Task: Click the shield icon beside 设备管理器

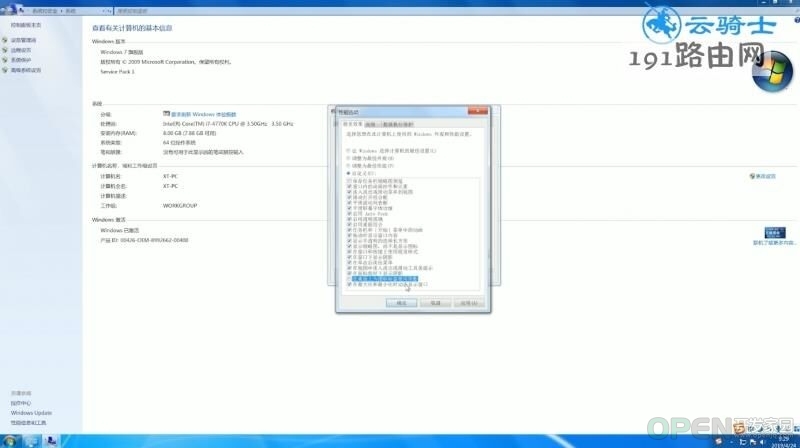Action: point(5,40)
